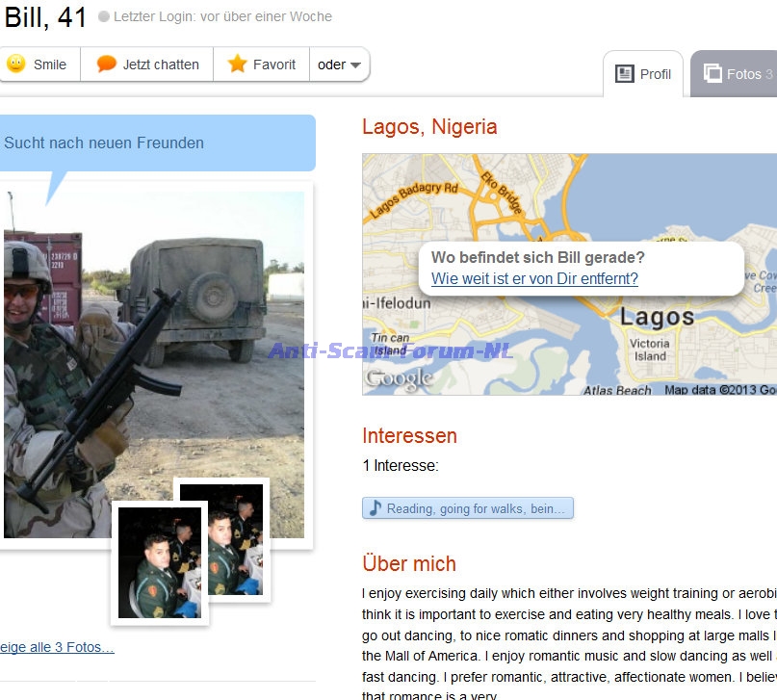777x700 pixels.
Task: Click the gray offline status dot
Action: coord(104,16)
